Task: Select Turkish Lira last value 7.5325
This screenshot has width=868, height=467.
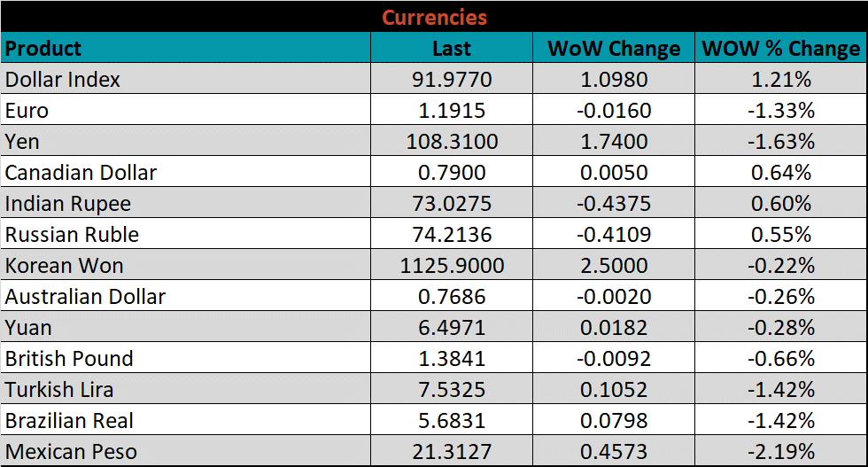Action: (x=452, y=390)
